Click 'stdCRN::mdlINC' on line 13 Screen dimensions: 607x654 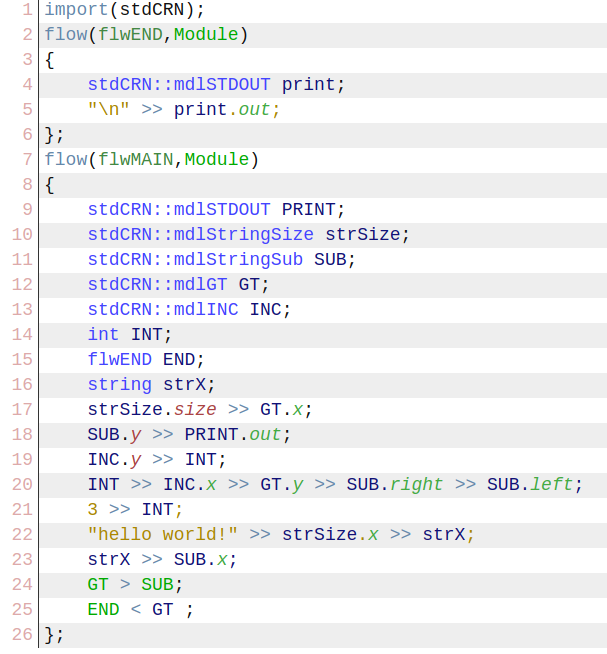tap(163, 309)
